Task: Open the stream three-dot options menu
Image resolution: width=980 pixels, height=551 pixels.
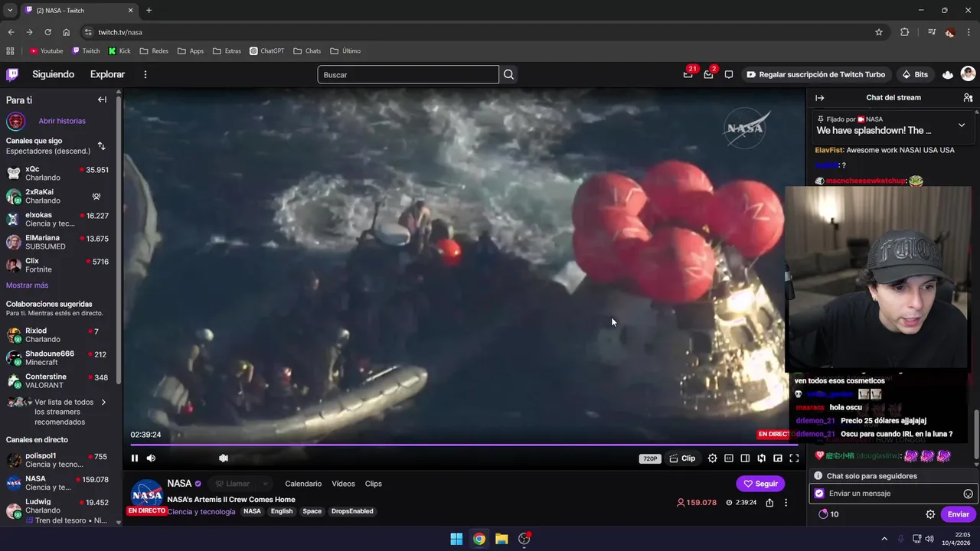Action: click(x=786, y=503)
